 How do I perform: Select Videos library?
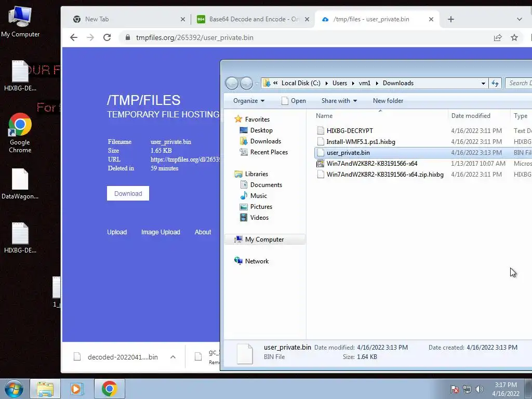point(259,218)
